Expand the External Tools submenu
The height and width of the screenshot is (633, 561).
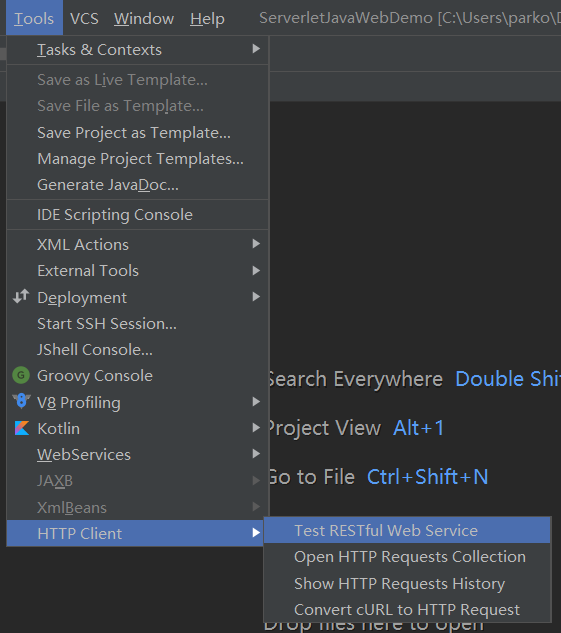click(138, 271)
